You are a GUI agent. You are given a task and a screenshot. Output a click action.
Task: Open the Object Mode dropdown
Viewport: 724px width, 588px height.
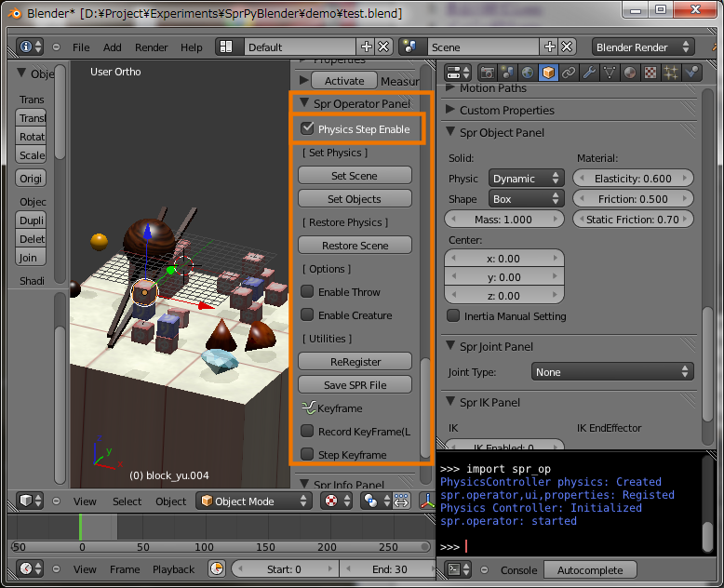tap(252, 501)
